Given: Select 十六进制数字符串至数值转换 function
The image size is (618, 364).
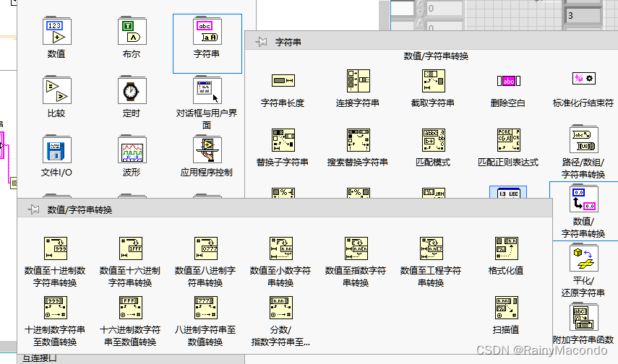Looking at the screenshot, I should (130, 308).
